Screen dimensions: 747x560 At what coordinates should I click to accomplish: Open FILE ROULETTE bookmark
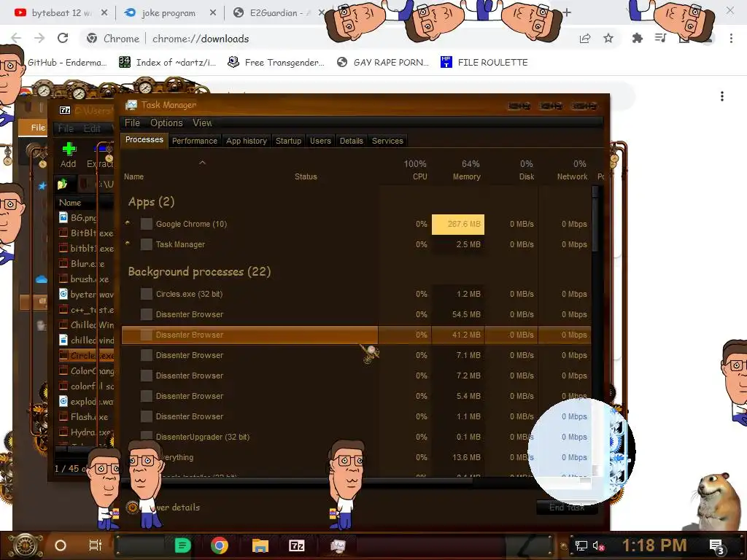click(x=484, y=63)
